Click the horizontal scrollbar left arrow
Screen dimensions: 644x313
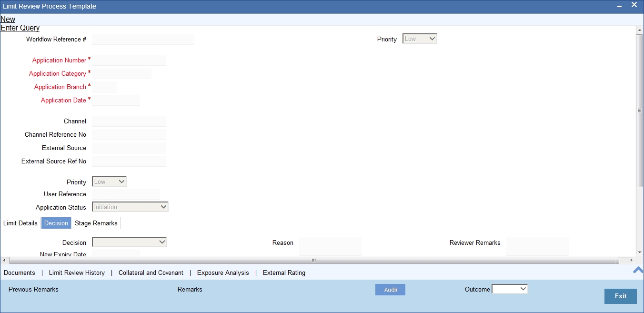[4, 260]
